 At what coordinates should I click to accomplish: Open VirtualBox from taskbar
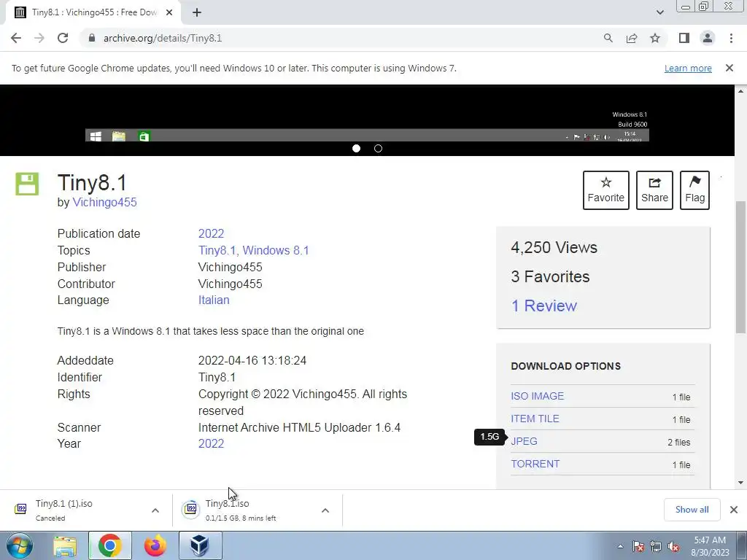[200, 546]
